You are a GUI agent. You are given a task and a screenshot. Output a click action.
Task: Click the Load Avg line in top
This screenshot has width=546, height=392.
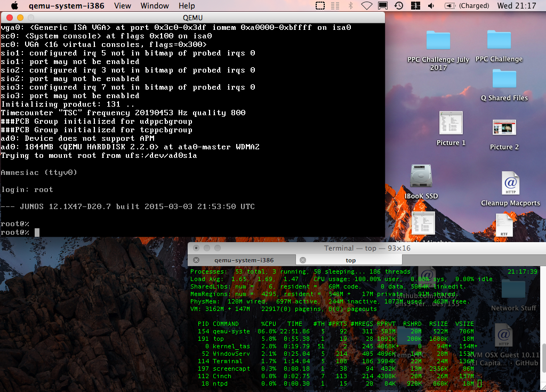click(x=341, y=279)
